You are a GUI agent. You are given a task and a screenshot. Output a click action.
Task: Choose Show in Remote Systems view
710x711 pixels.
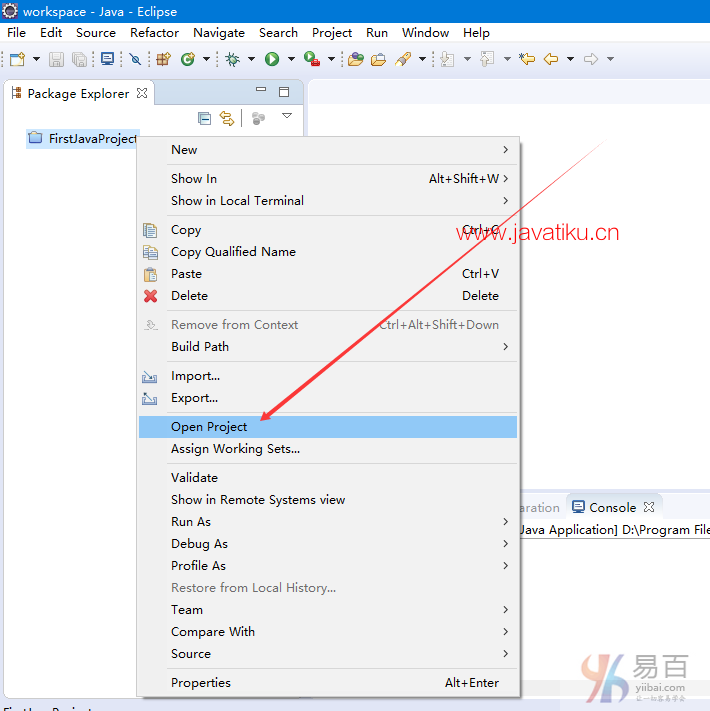point(328,500)
